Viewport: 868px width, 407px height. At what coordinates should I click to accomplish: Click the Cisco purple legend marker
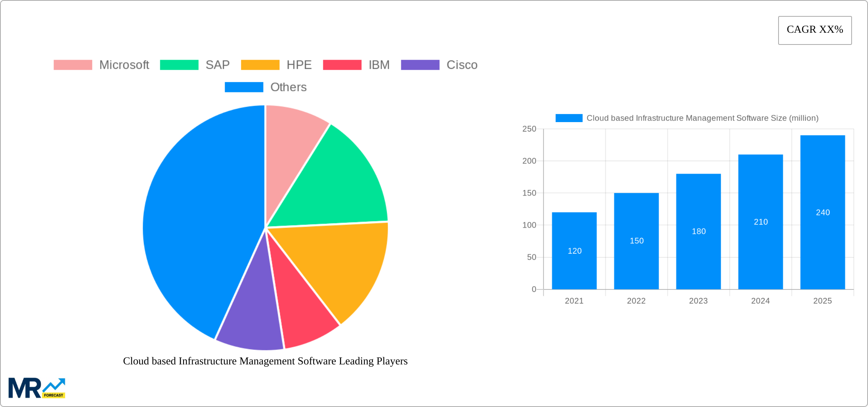421,65
